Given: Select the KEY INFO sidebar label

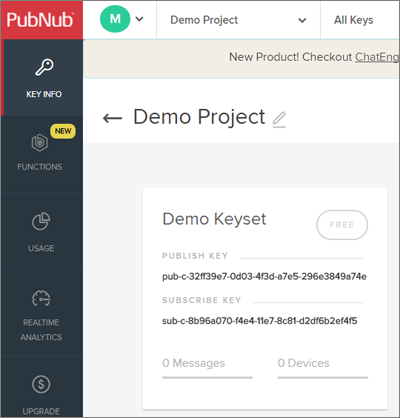Looking at the screenshot, I should click(x=44, y=94).
